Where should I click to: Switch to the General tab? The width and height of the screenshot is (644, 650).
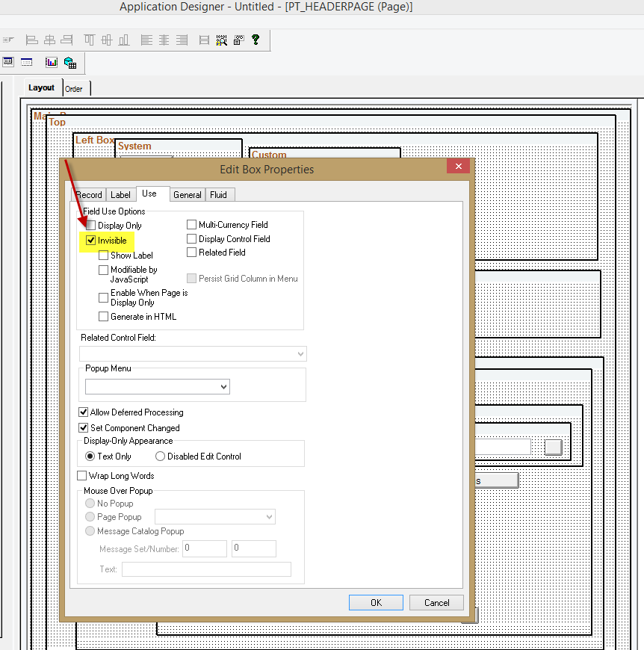(187, 194)
